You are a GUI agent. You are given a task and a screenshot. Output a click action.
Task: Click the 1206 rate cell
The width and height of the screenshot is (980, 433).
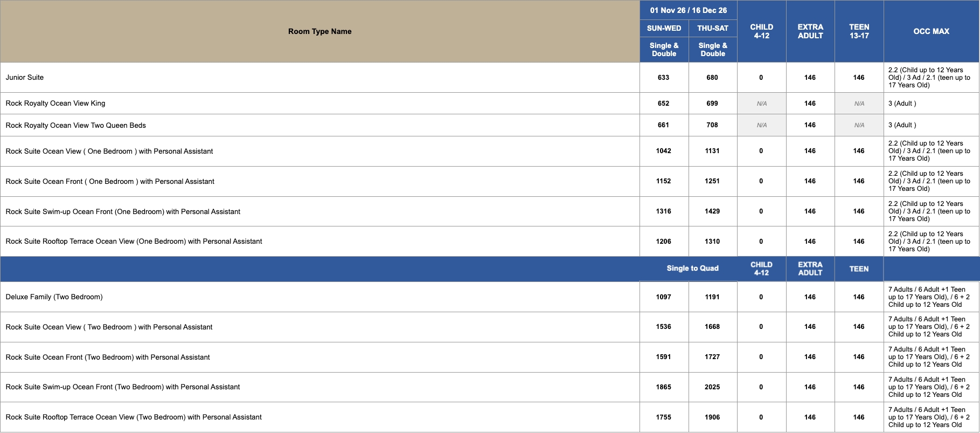[x=664, y=242]
